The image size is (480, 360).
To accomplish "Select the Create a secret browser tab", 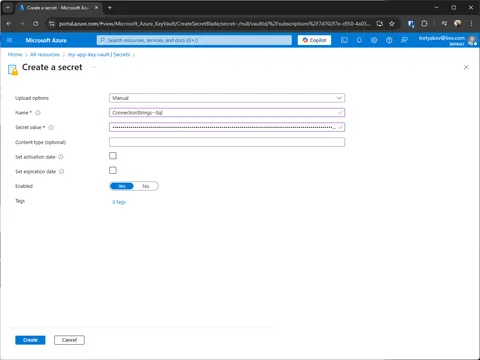I will pyautogui.click(x=58, y=7).
